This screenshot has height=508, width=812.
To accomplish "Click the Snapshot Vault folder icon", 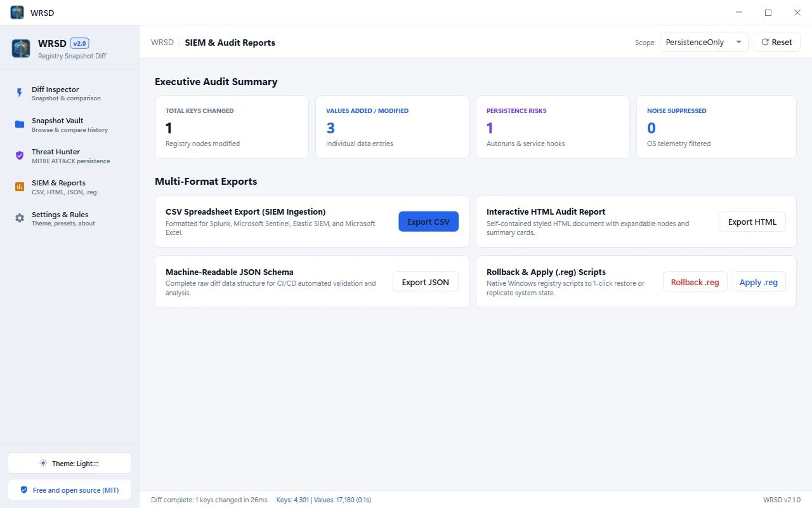I will tap(20, 124).
